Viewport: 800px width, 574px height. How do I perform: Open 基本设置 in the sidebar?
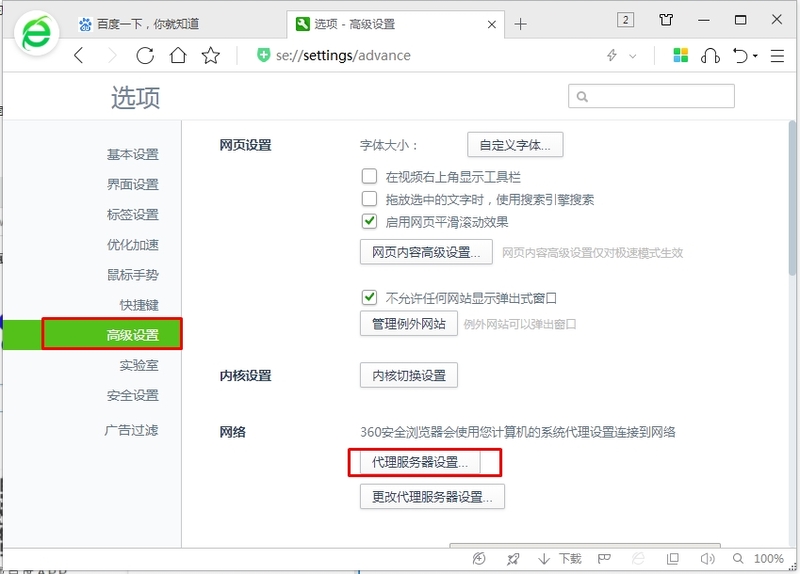(x=133, y=154)
